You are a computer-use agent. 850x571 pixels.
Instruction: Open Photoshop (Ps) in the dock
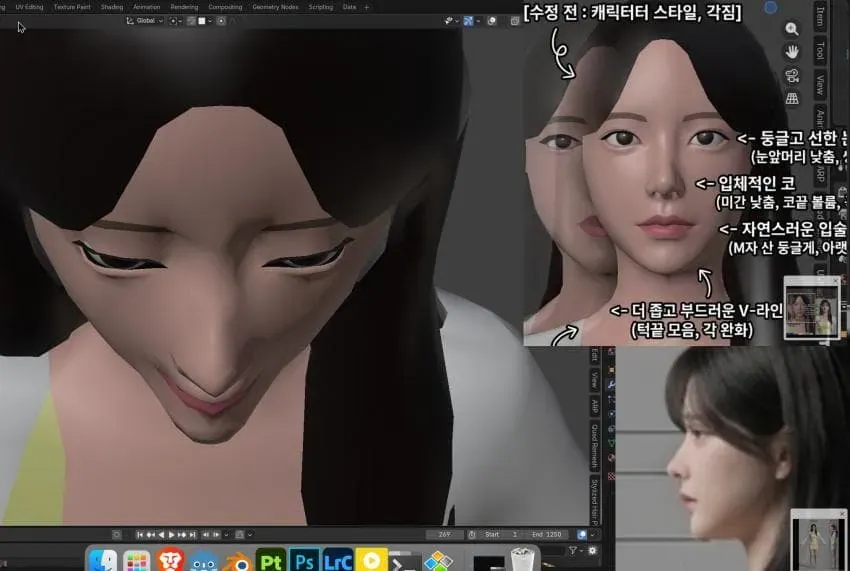pyautogui.click(x=304, y=560)
